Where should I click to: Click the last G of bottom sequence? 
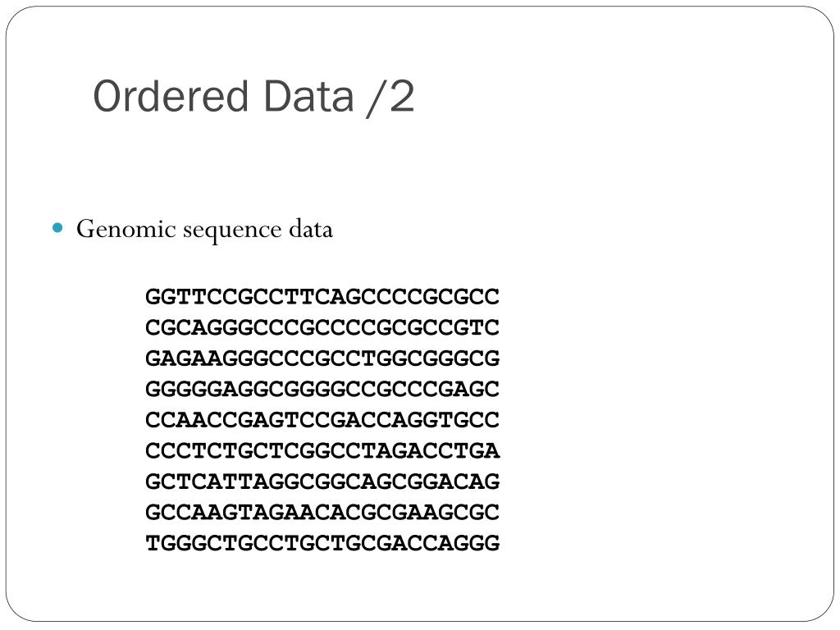[492, 543]
